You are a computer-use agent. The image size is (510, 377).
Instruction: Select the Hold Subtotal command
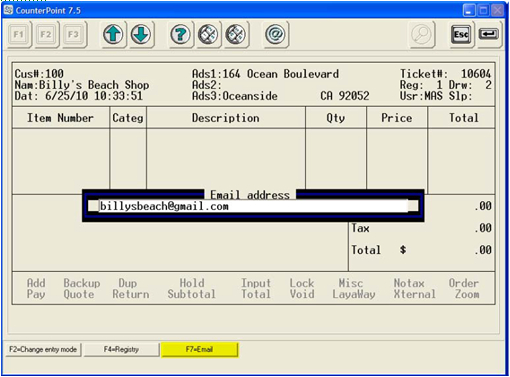point(192,289)
